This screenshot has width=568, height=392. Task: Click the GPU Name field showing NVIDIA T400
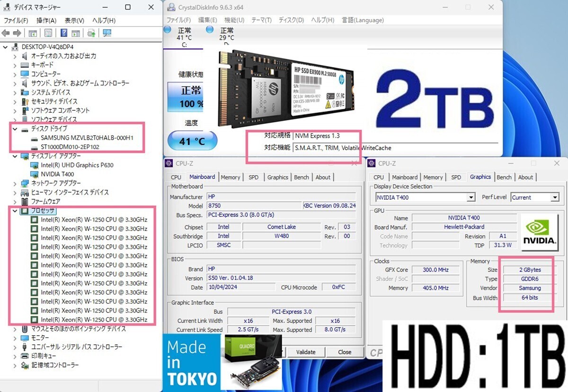click(464, 218)
